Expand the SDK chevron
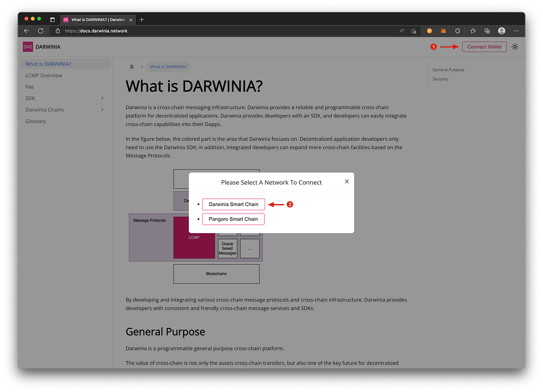This screenshot has height=392, width=543. pyautogui.click(x=102, y=98)
